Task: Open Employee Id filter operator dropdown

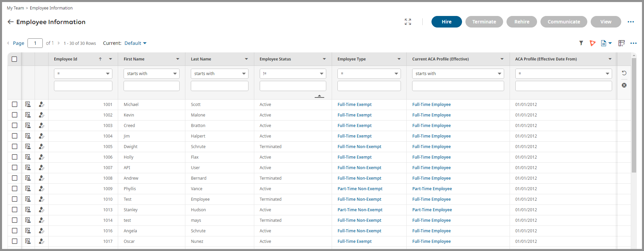Action: 83,74
